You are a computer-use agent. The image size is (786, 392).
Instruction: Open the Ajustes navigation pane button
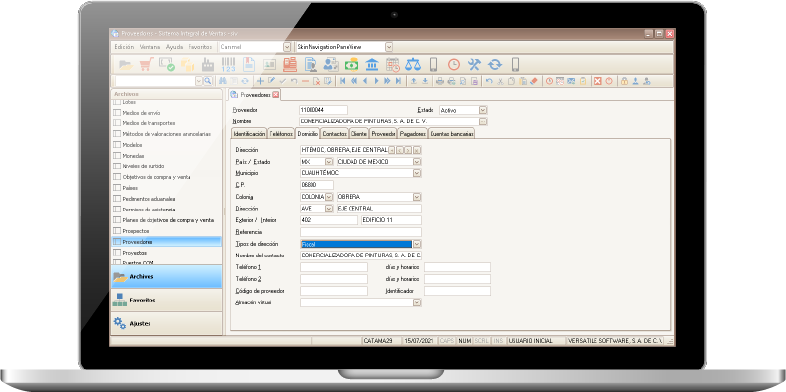tap(166, 323)
